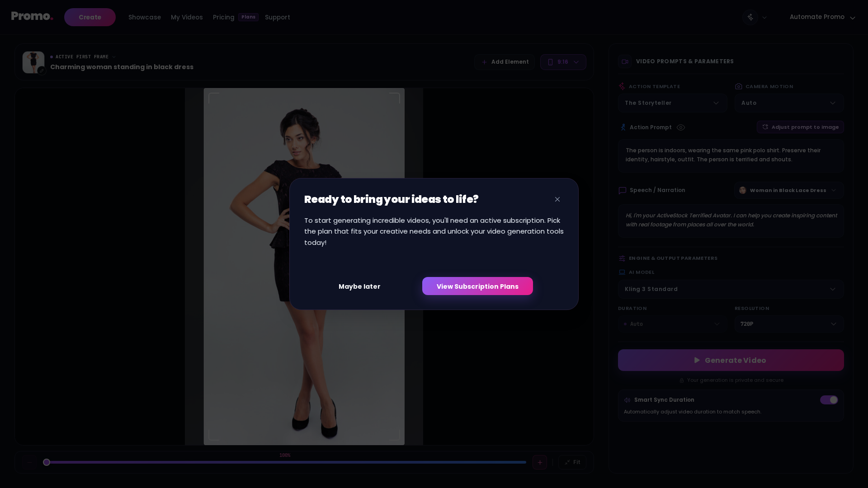Click the woman image on canvas

pos(304,267)
